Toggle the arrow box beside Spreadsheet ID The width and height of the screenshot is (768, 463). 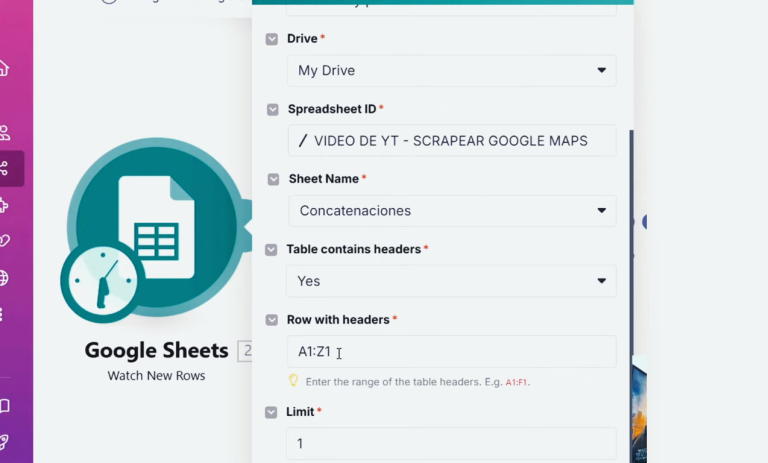pos(273,109)
